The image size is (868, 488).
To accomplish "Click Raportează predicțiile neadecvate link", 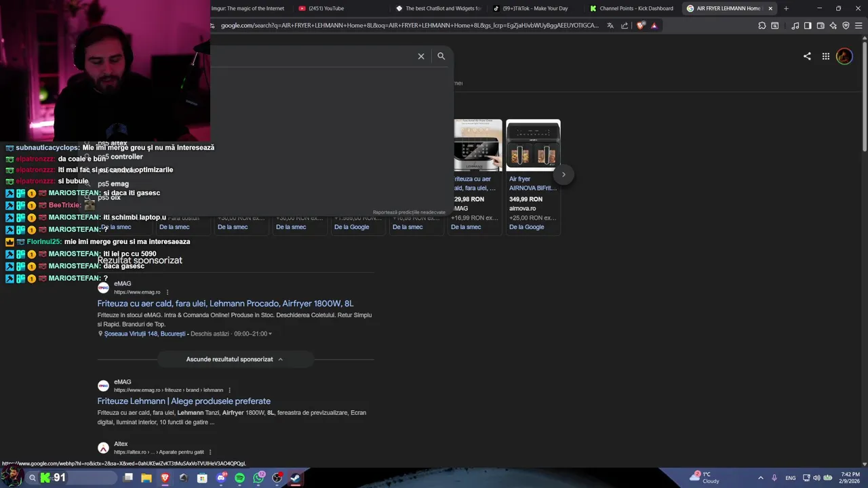I will pyautogui.click(x=409, y=212).
